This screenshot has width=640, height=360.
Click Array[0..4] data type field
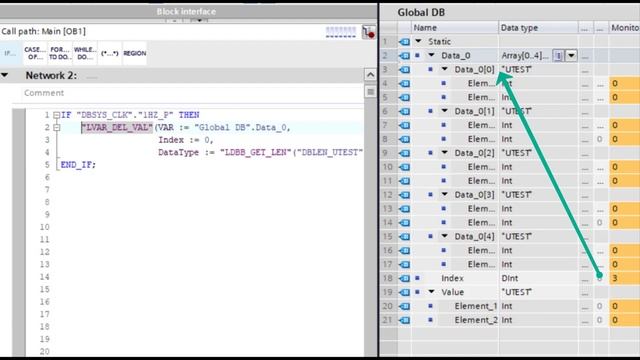pos(525,56)
